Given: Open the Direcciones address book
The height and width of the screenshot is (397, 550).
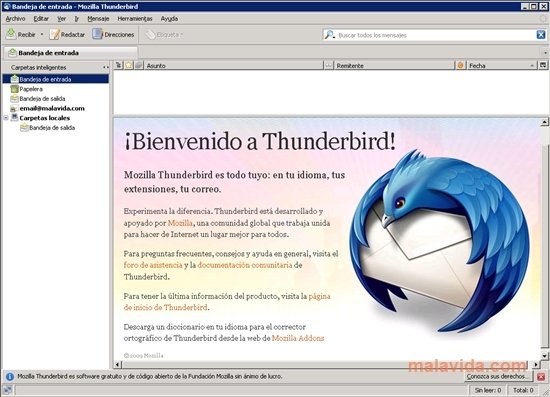Looking at the screenshot, I should pos(113,34).
